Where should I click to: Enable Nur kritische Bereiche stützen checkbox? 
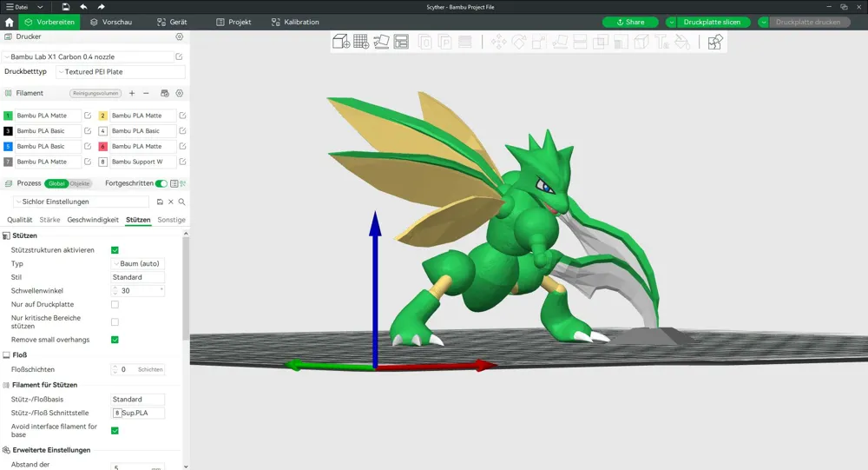pos(115,322)
